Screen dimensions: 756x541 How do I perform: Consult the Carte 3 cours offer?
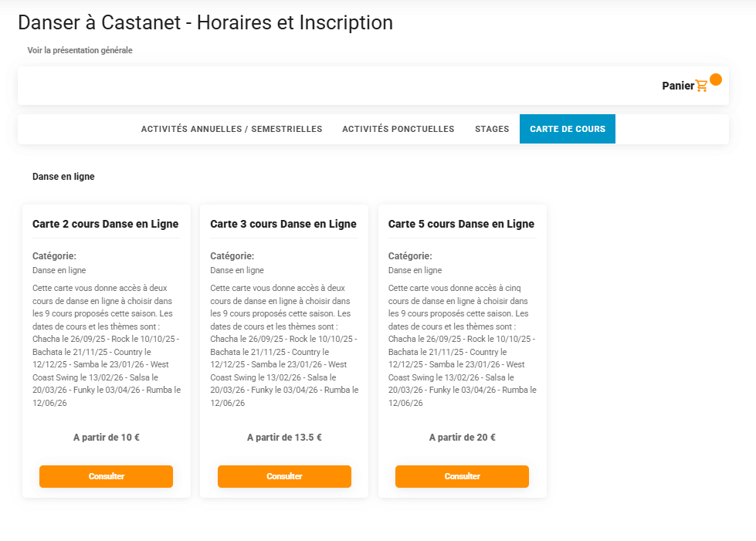284,476
